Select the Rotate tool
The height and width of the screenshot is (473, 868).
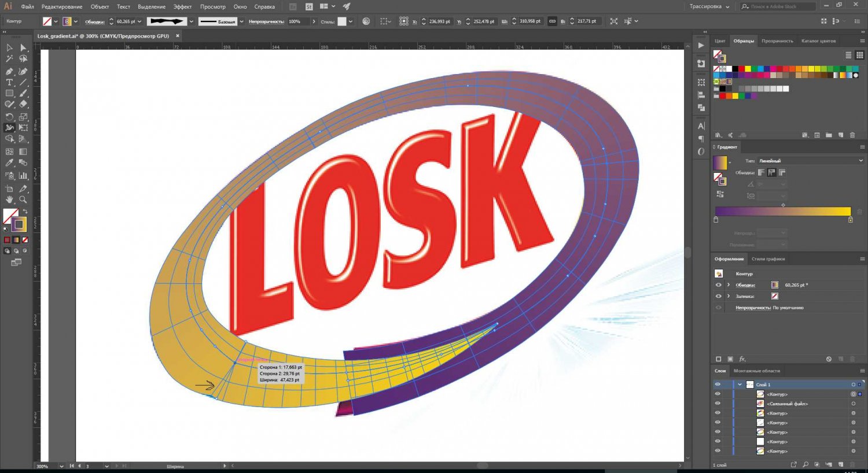(9, 117)
